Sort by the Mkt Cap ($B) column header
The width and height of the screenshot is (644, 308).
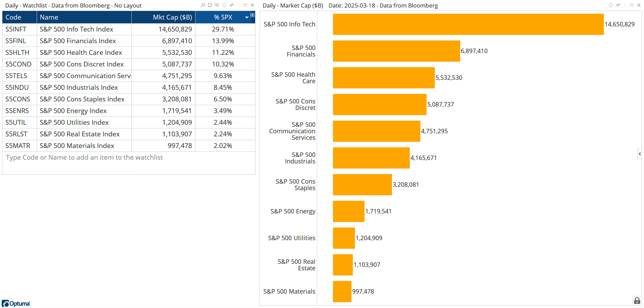pos(172,17)
